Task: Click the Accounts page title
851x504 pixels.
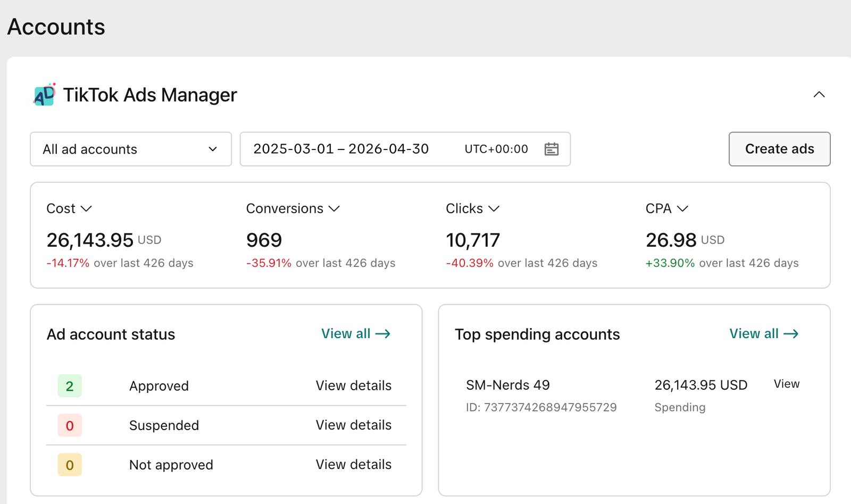Action: (x=56, y=27)
